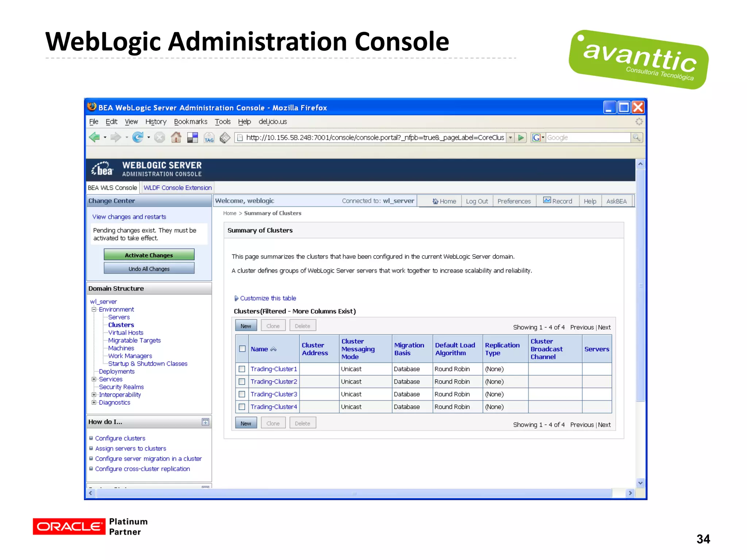747x560 pixels.
Task: Expand the Services tree node
Action: click(94, 379)
